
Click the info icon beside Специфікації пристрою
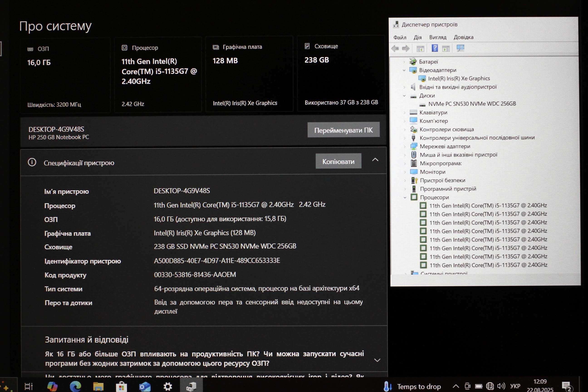[x=32, y=162]
